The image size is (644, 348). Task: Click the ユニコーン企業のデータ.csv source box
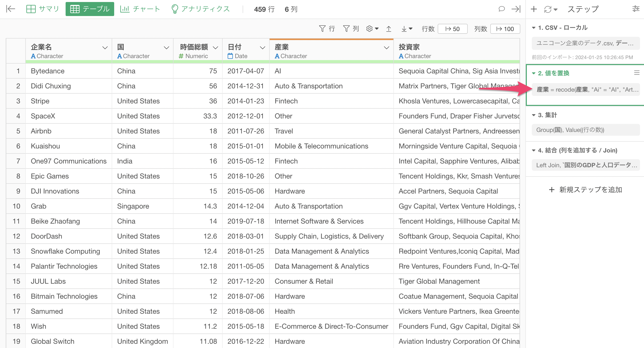coord(586,43)
